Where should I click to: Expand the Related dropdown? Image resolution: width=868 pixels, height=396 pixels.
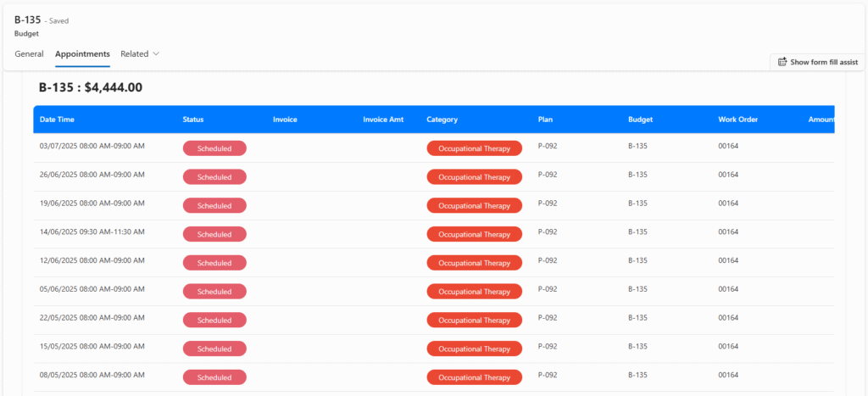click(140, 53)
